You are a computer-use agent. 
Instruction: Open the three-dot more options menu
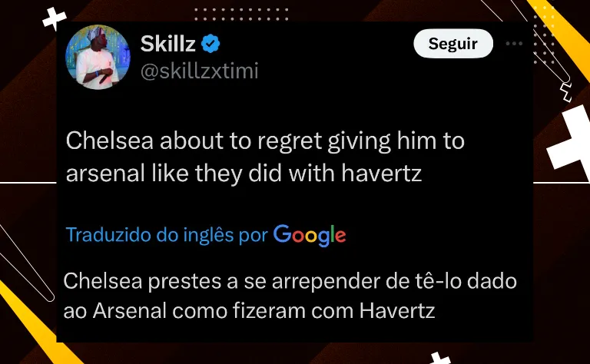click(514, 44)
